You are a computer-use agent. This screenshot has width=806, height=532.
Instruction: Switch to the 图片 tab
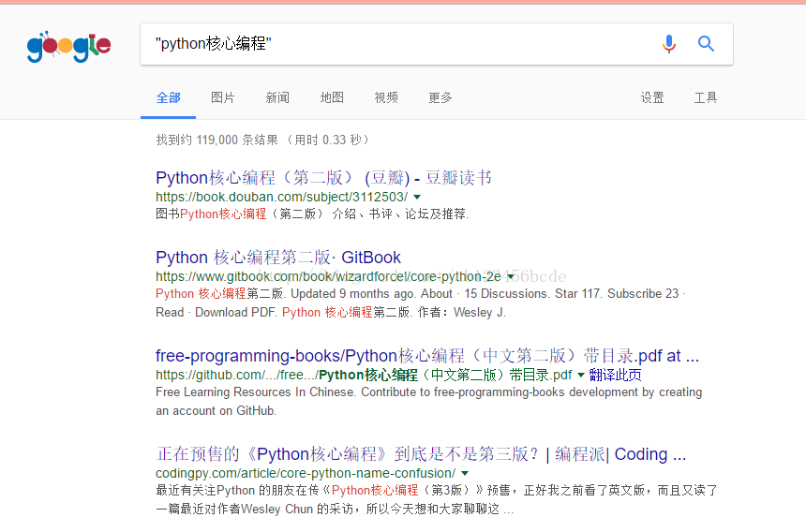222,97
